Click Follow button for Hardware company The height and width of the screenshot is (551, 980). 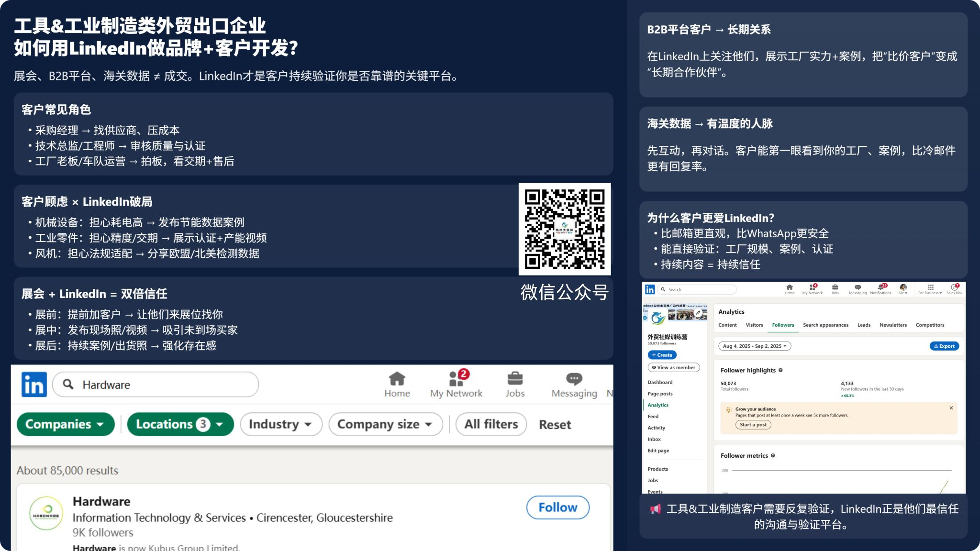coord(557,507)
